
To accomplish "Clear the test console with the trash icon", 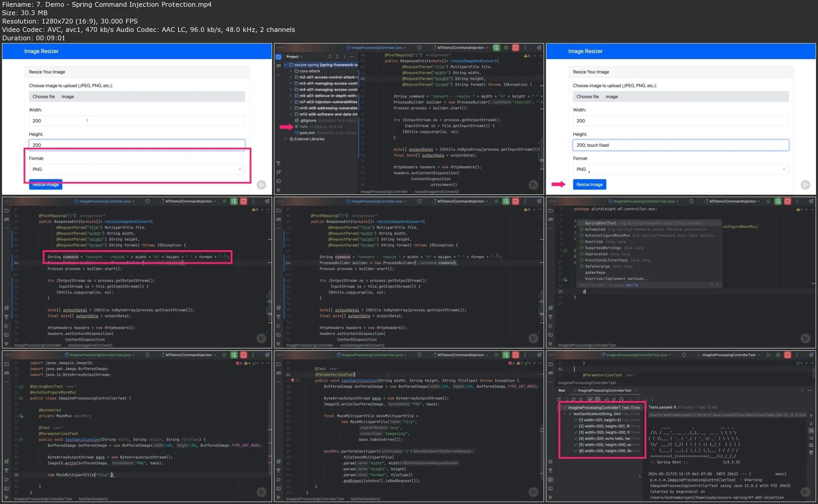I will (811, 453).
